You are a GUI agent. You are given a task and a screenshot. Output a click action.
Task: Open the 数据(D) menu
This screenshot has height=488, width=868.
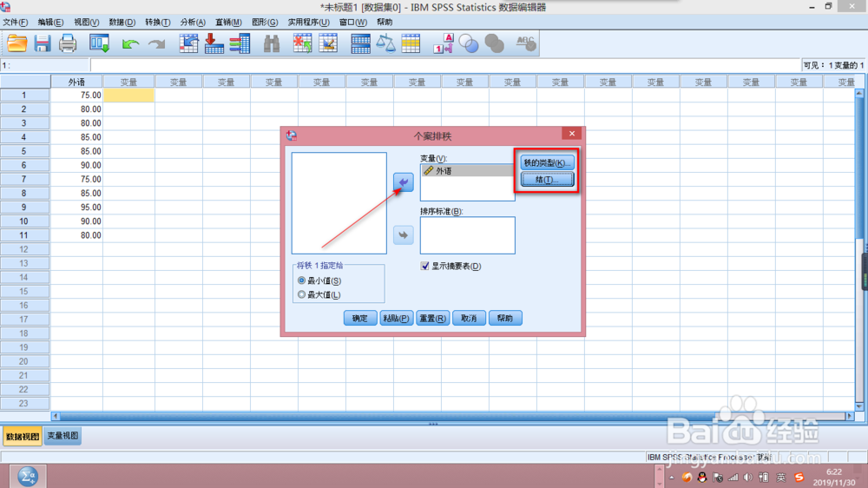pos(122,23)
